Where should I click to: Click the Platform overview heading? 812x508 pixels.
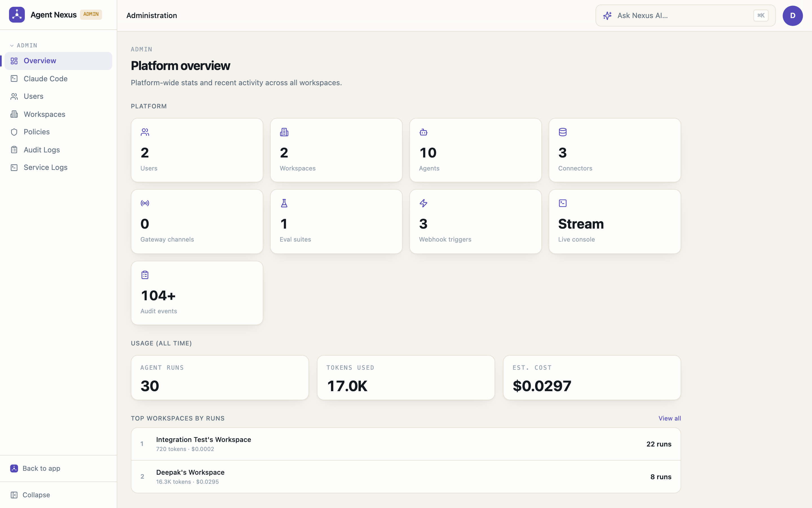[180, 66]
